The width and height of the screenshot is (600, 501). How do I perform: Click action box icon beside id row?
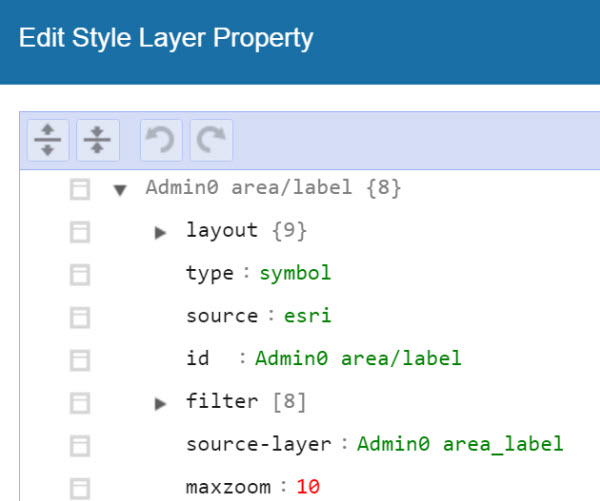click(79, 359)
